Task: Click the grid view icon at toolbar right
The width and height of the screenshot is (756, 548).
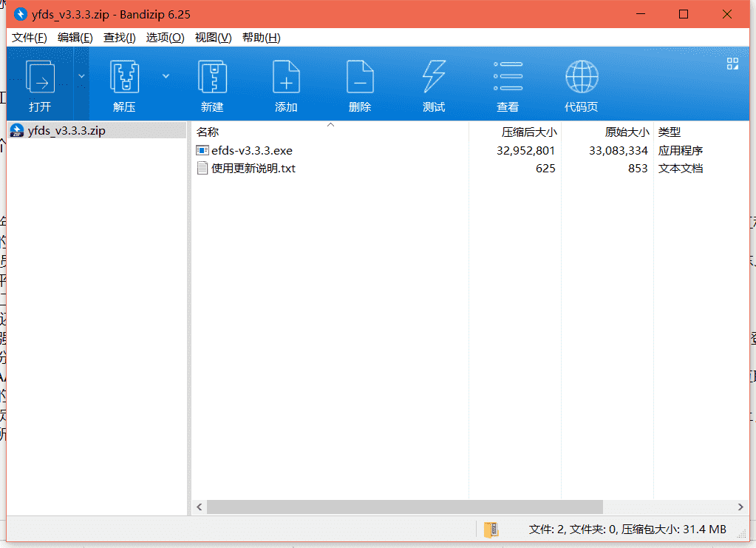Action: (732, 64)
